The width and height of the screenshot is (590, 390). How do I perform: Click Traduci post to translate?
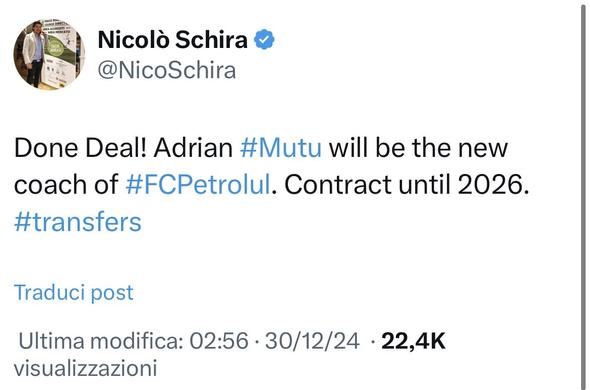point(74,292)
